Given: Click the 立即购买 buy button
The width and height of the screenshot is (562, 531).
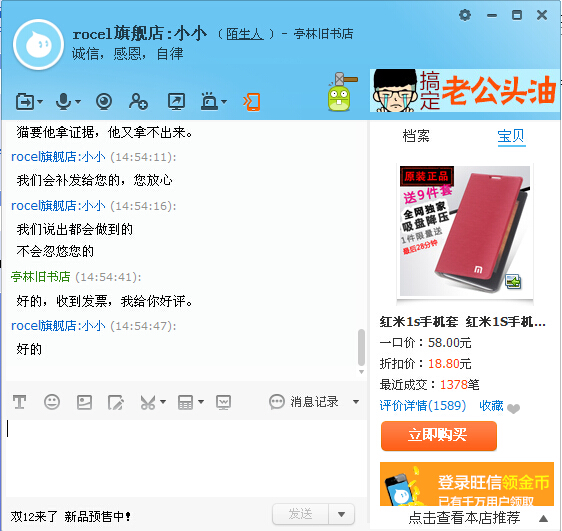Looking at the screenshot, I should (439, 436).
